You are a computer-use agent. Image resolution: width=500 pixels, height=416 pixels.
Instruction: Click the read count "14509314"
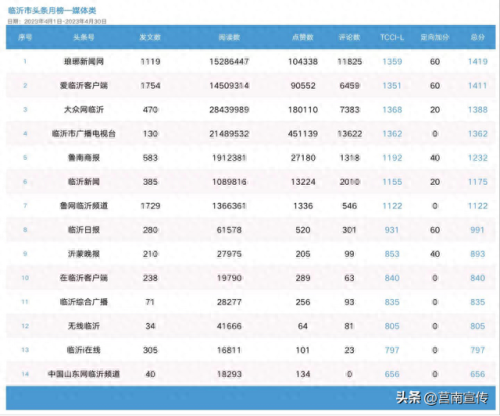point(229,86)
